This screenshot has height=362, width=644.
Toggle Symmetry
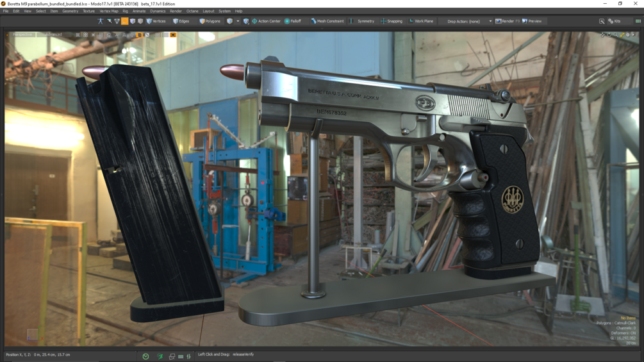[362, 21]
